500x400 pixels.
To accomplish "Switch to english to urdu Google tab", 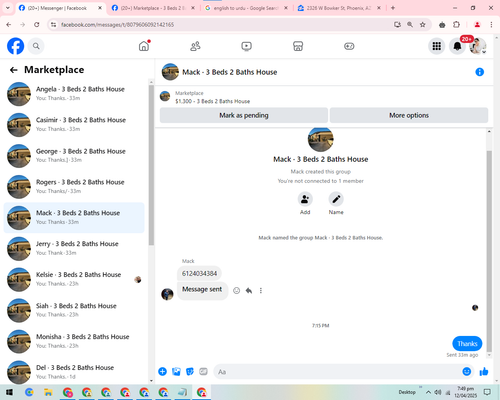I will (x=246, y=8).
